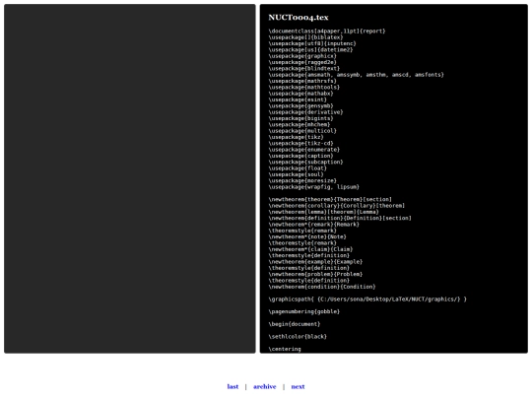Click the \usepackage{multicol} line
The width and height of the screenshot is (532, 399).
pyautogui.click(x=302, y=131)
